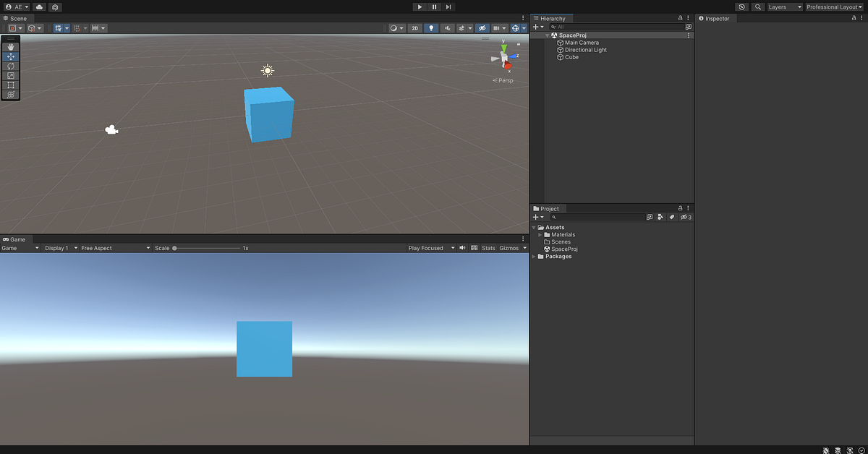The height and width of the screenshot is (454, 868).
Task: Click the search magnifier in the top toolbar
Action: pos(758,7)
